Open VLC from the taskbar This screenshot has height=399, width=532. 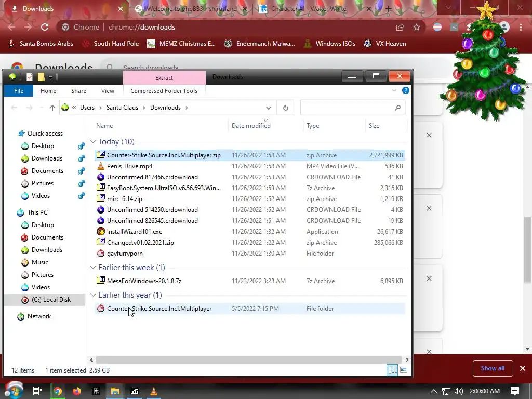tap(154, 391)
